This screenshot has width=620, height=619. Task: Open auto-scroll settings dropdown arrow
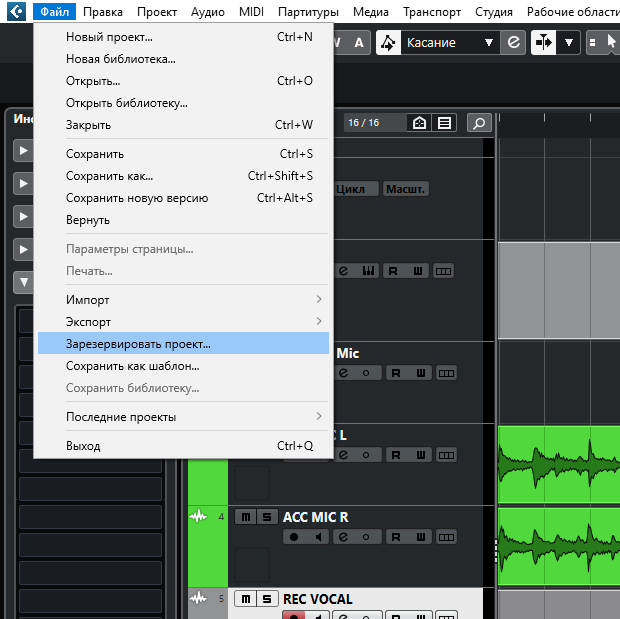pyautogui.click(x=569, y=42)
